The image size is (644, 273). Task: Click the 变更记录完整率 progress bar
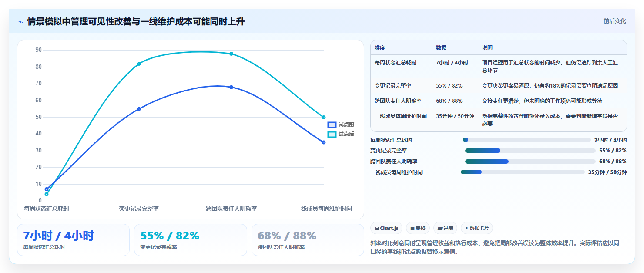coord(530,151)
